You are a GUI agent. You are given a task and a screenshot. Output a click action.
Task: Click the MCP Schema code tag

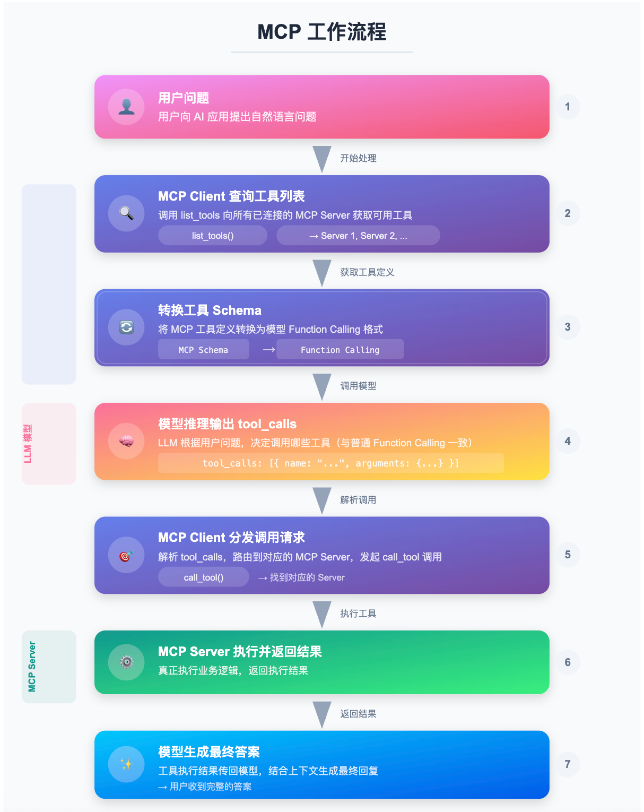pos(203,350)
